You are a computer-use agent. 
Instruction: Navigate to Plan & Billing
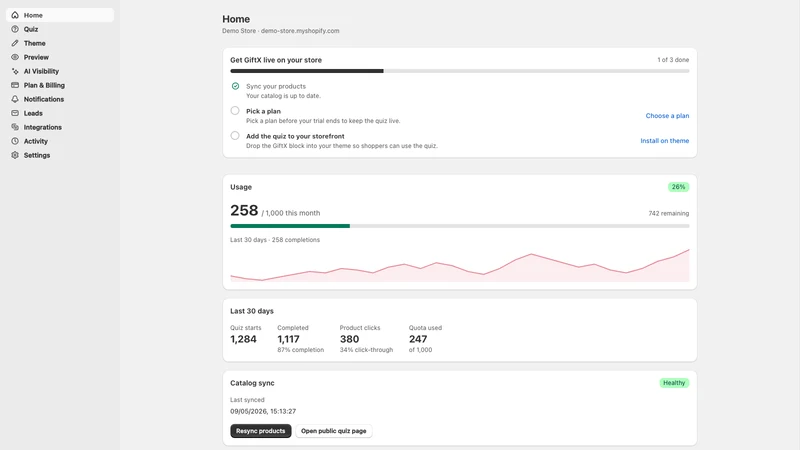(x=60, y=85)
